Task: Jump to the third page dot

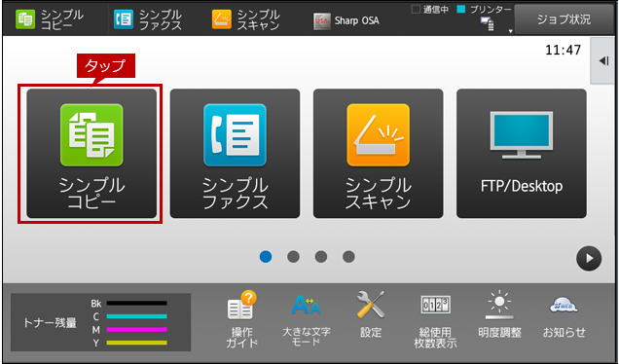Action: tap(321, 257)
